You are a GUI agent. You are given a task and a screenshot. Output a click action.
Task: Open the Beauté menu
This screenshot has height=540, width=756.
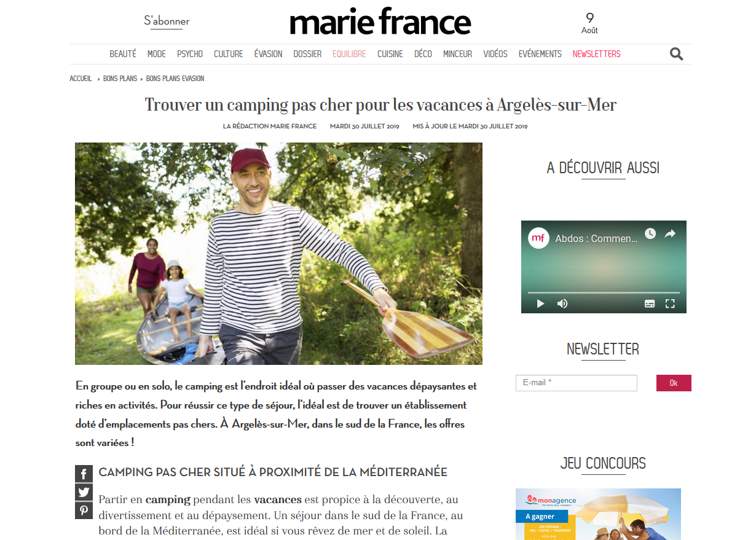click(x=123, y=54)
